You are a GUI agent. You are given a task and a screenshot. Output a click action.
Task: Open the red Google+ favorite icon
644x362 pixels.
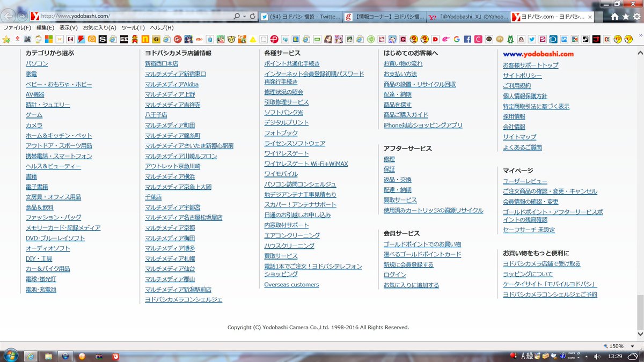177,39
